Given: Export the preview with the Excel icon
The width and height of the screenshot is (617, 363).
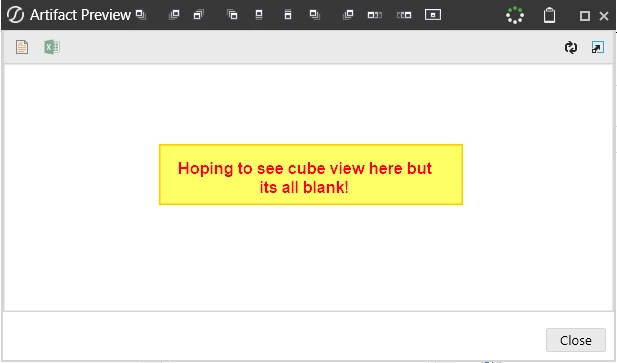Looking at the screenshot, I should pyautogui.click(x=52, y=47).
